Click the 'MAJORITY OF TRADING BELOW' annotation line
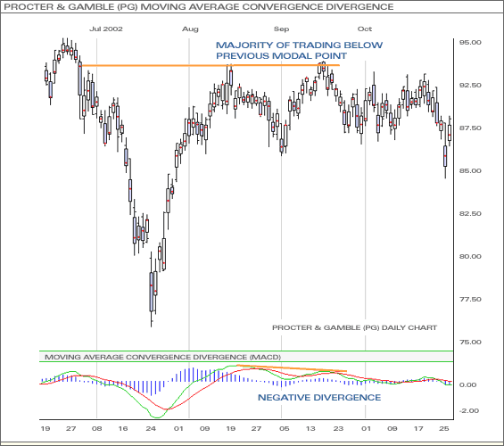 299,45
